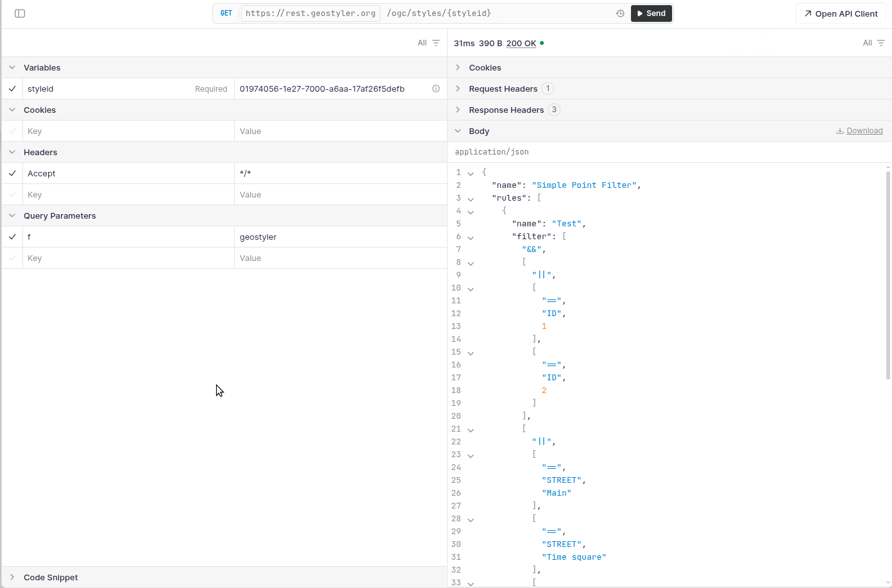Image resolution: width=892 pixels, height=588 pixels.
Task: Open request sections filter labeled All
Action: [x=428, y=43]
